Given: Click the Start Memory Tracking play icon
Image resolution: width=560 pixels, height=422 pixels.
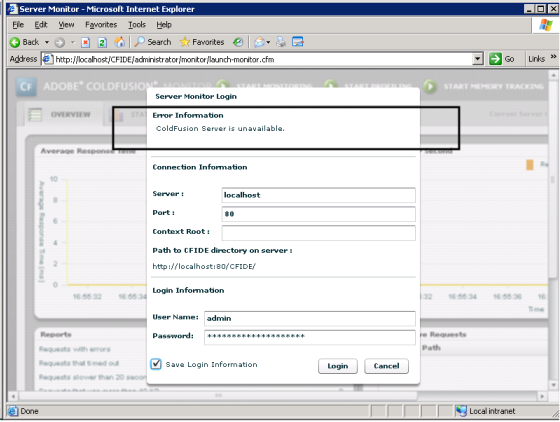Looking at the screenshot, I should point(430,86).
